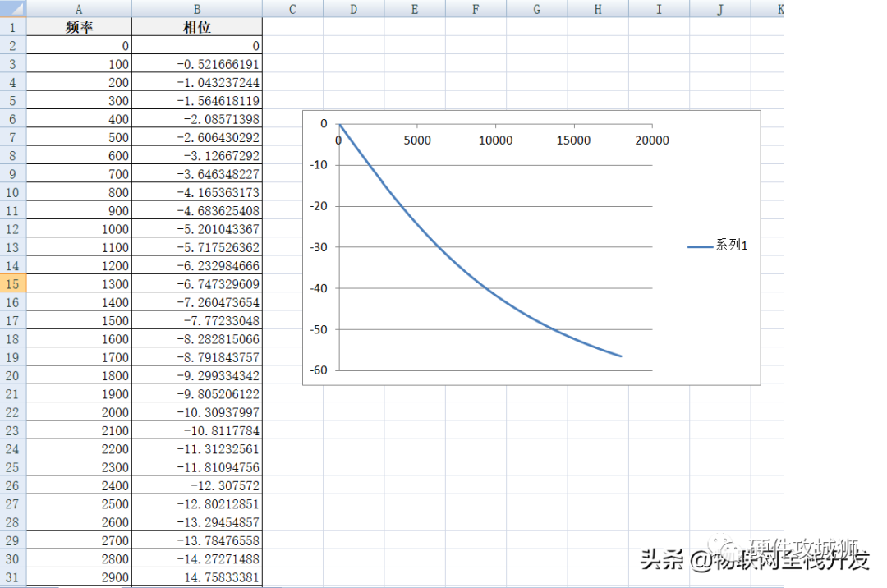
Task: Select cell with frequency 1200
Action: [79, 266]
